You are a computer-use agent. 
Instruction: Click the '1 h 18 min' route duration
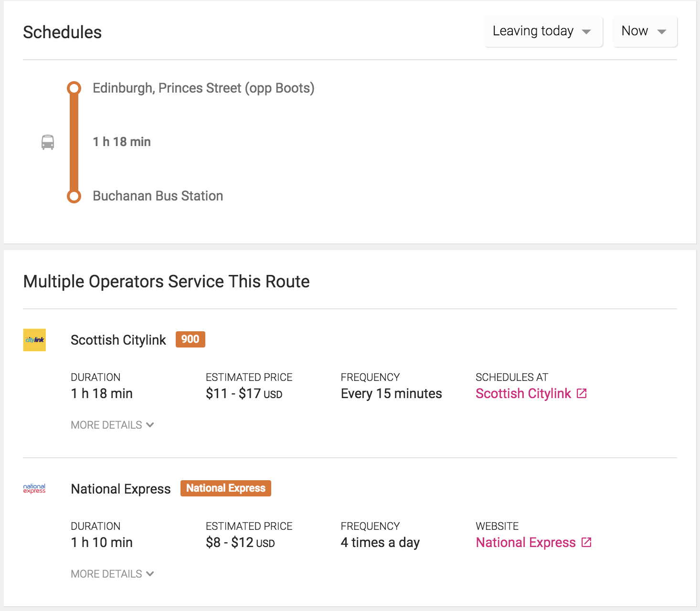tap(122, 142)
